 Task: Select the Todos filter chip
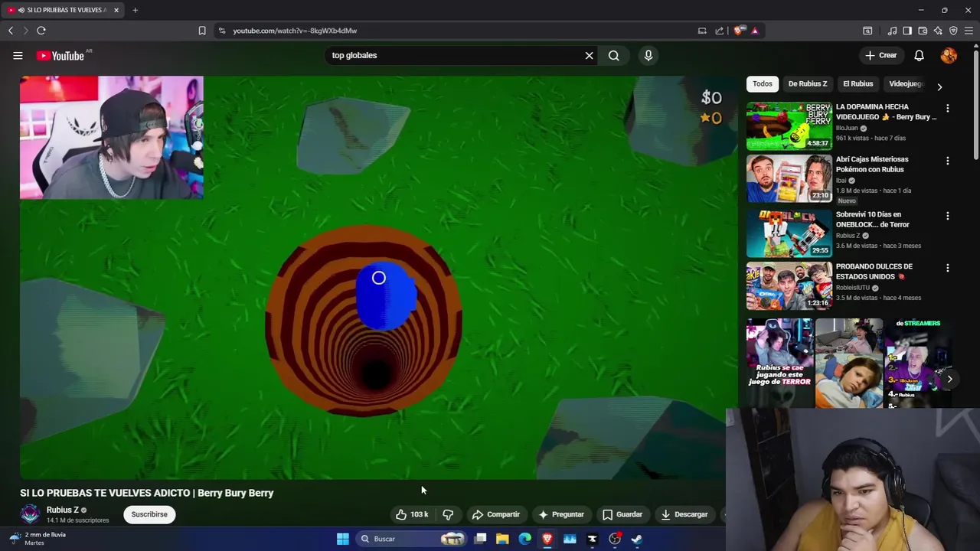pos(763,83)
